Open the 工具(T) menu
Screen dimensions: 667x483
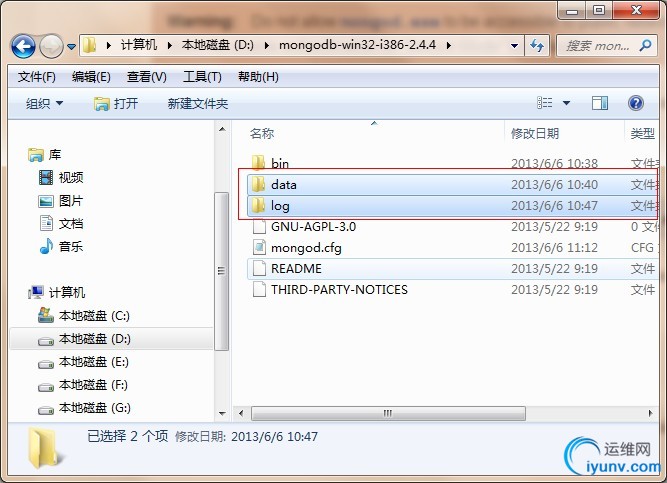(202, 77)
